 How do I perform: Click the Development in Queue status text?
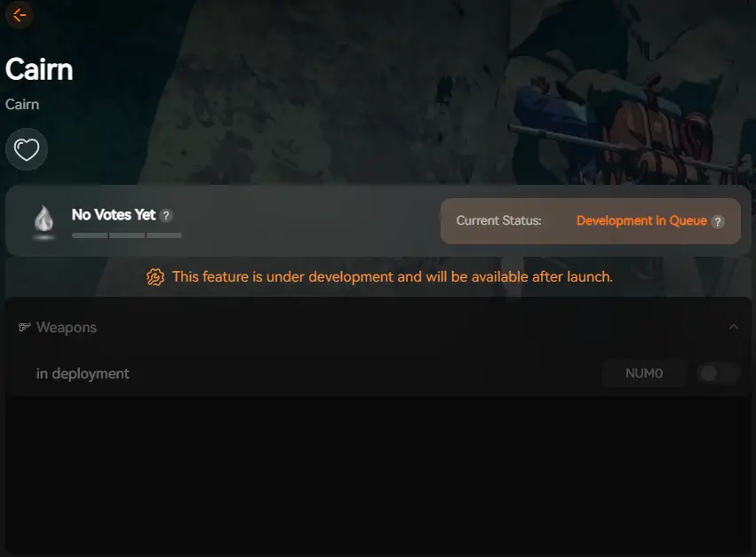click(x=641, y=221)
